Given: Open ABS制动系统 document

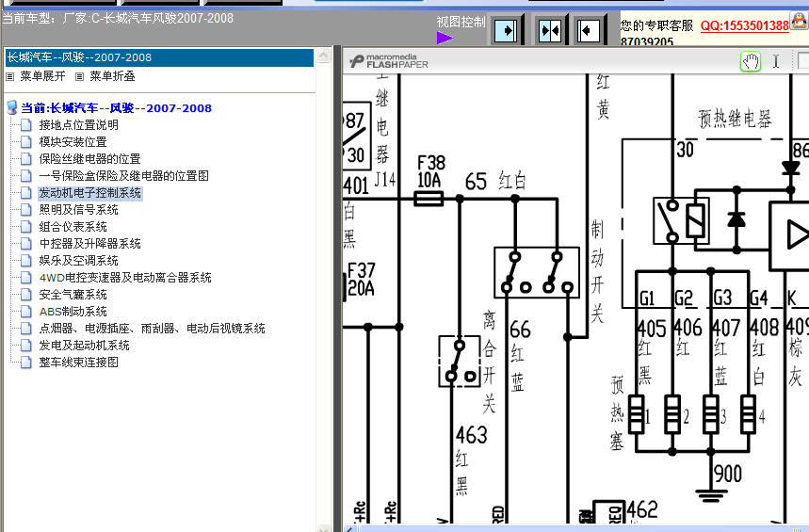Looking at the screenshot, I should click(73, 312).
